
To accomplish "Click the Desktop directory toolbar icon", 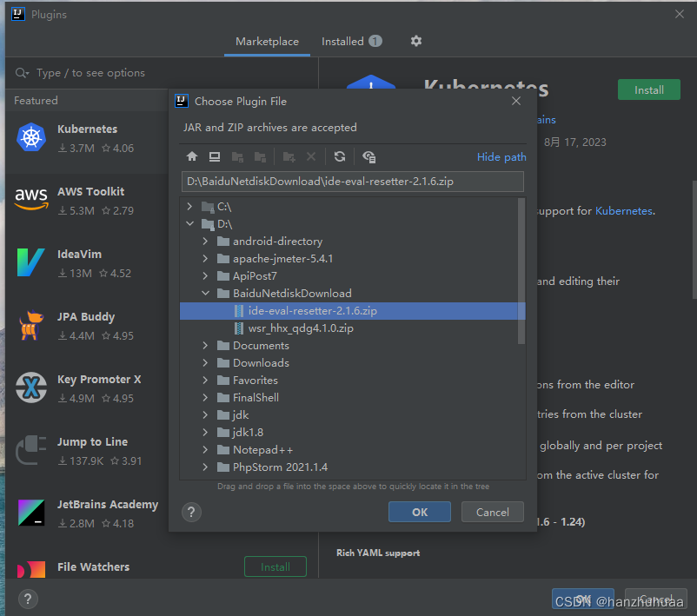I will click(x=215, y=156).
